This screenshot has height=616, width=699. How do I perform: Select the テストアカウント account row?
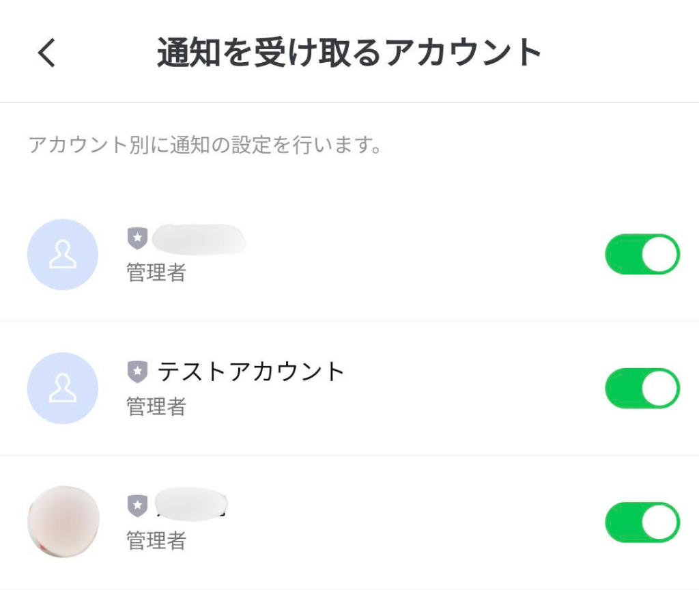(349, 388)
